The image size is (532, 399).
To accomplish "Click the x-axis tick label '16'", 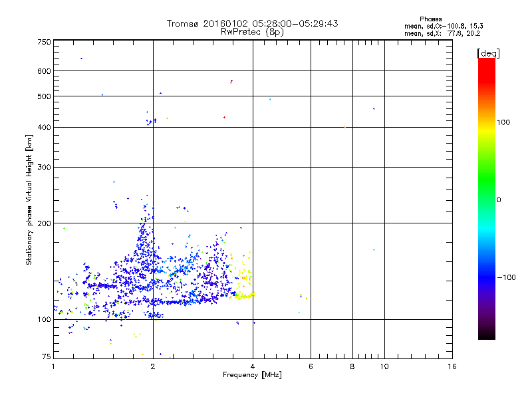I will pyautogui.click(x=452, y=366).
